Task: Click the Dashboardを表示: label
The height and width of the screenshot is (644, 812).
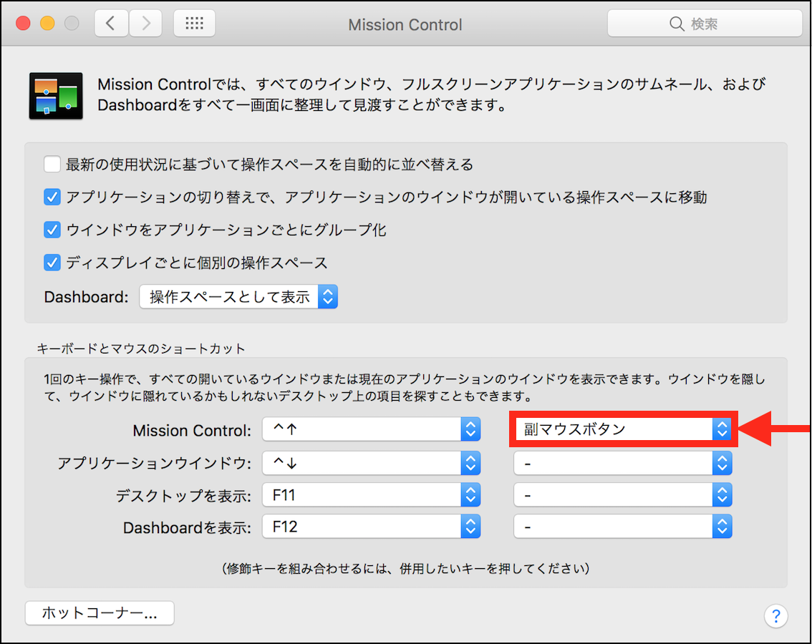Action: (187, 527)
